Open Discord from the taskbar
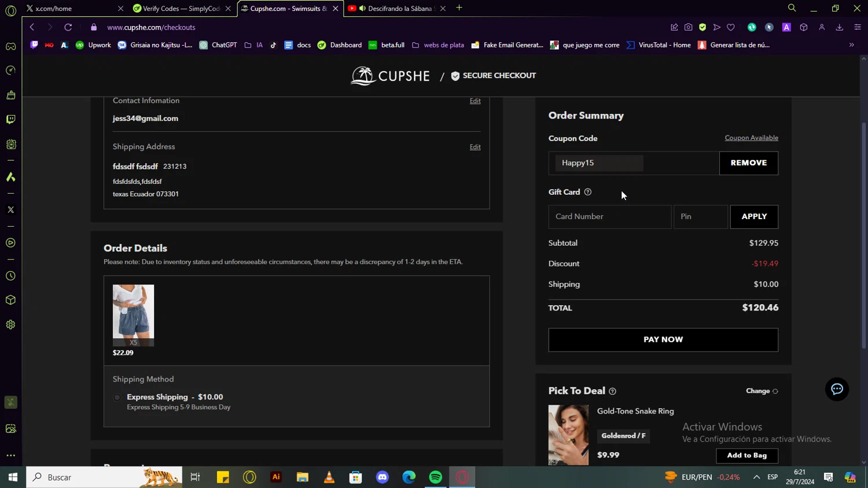 pyautogui.click(x=382, y=477)
